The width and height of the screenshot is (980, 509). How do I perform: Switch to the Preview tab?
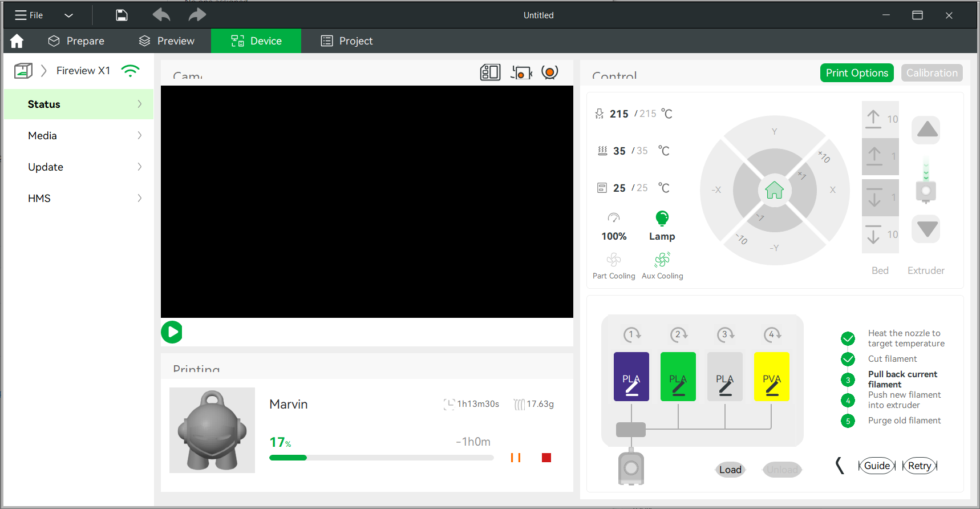167,41
